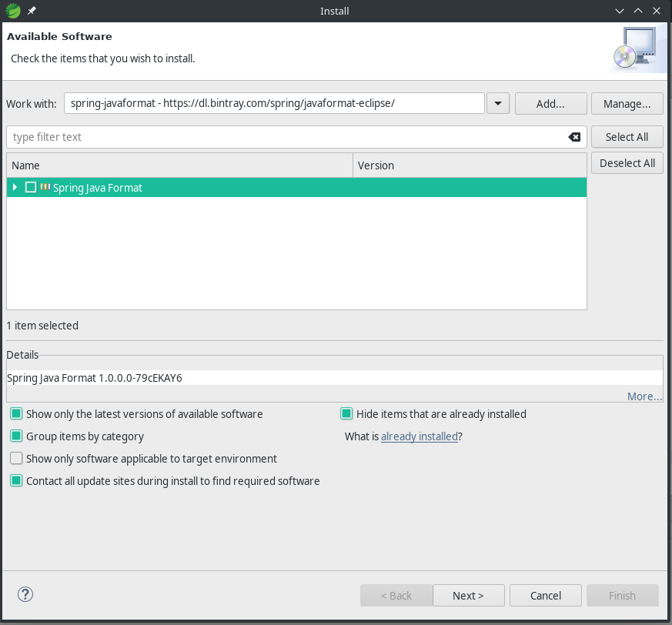
Task: Proceed with the Next > button
Action: (x=469, y=596)
